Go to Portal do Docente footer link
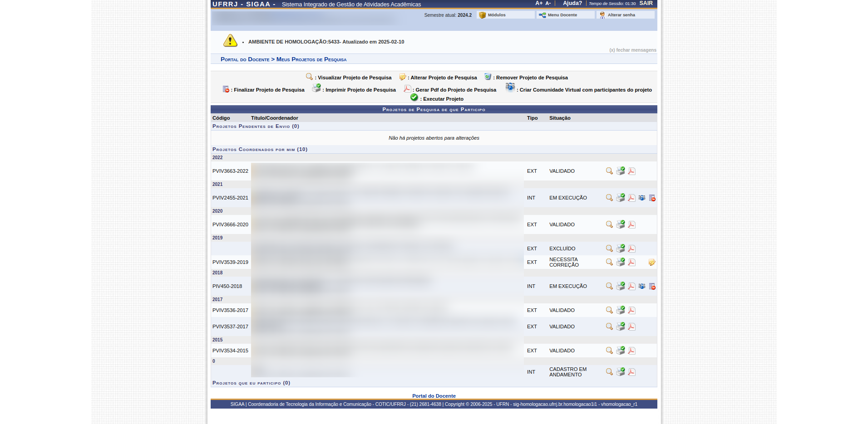The height and width of the screenshot is (424, 868). 434,396
